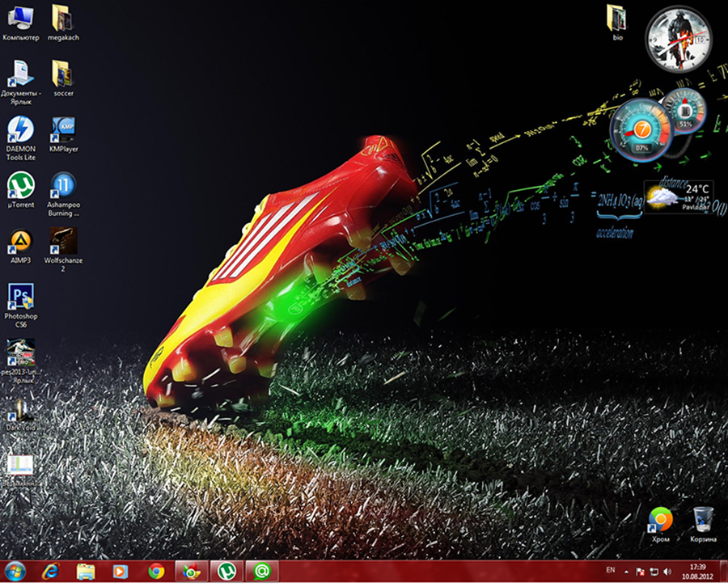Select the Wolfschanze 2 game icon
Viewport: 728px width, 587px height.
[x=63, y=250]
